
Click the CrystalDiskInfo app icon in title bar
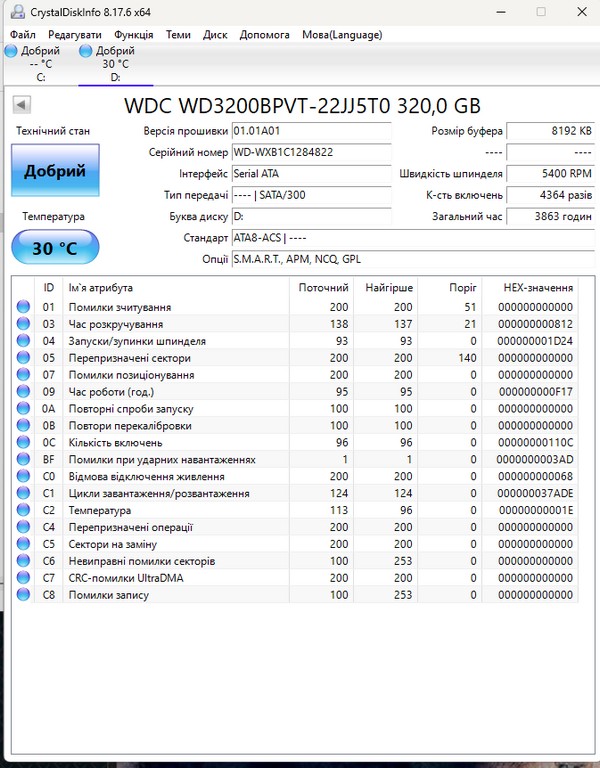[11, 11]
